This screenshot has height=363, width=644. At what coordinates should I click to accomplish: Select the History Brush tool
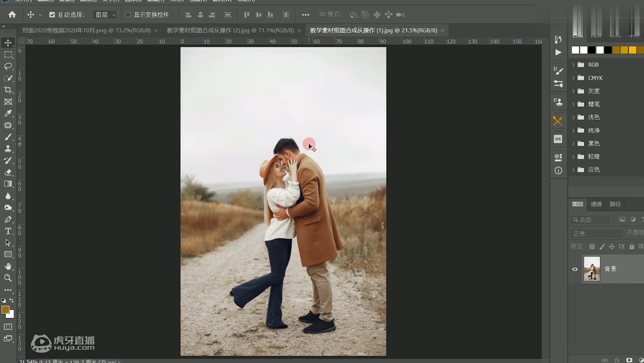click(8, 161)
